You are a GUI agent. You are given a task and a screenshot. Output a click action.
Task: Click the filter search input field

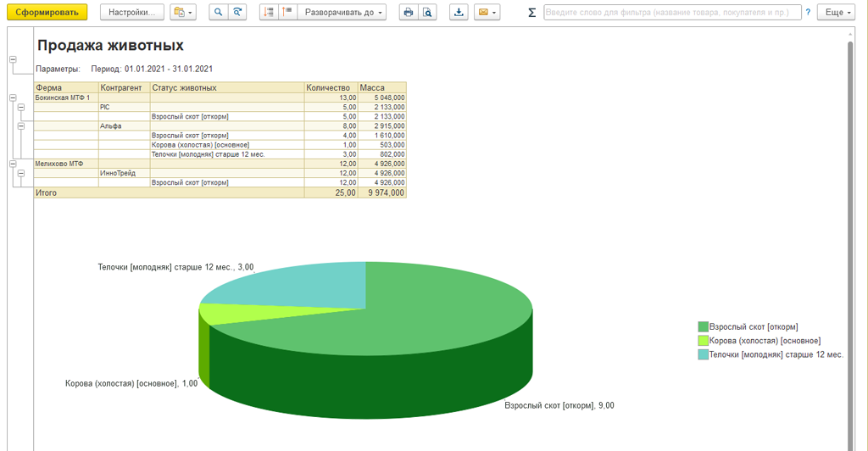click(671, 13)
